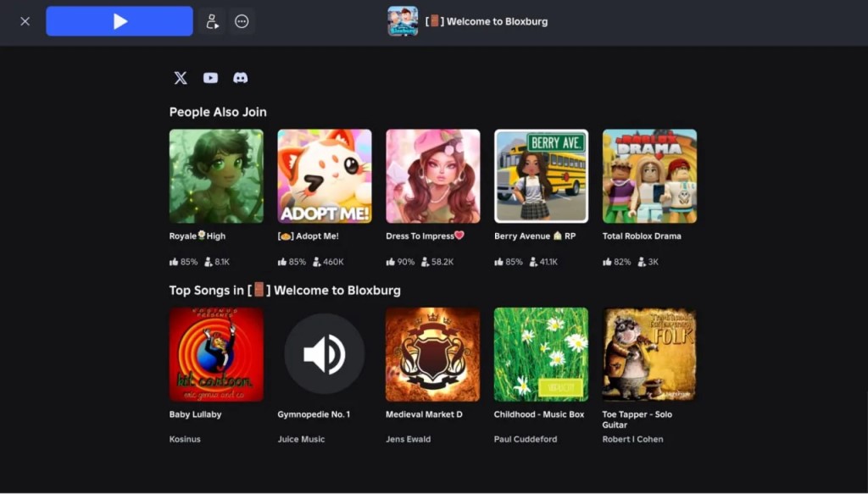Click the Gymnopedie No. 1 song title
868x494 pixels.
314,414
